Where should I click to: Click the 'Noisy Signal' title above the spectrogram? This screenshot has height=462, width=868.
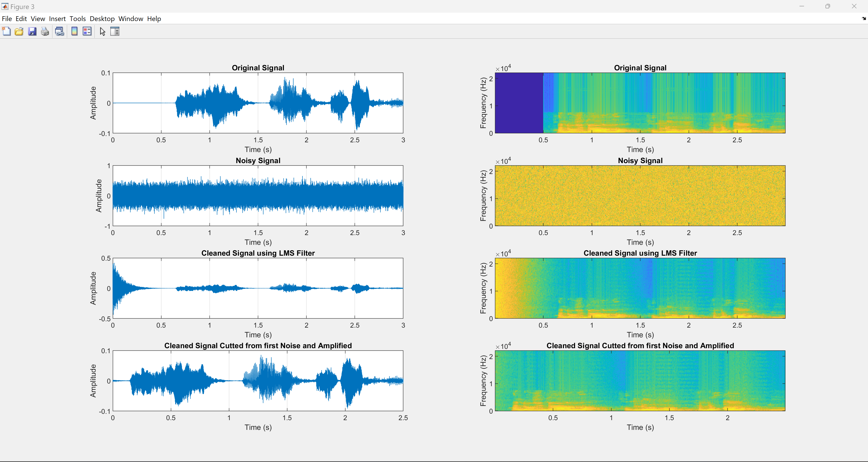point(640,160)
